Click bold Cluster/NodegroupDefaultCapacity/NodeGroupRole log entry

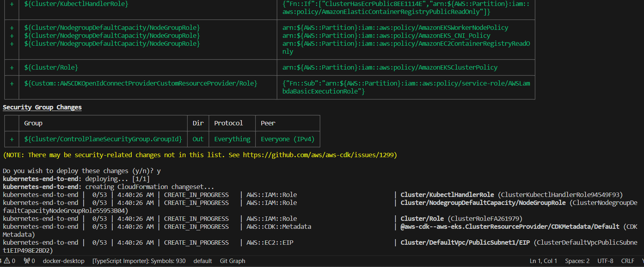(x=483, y=203)
